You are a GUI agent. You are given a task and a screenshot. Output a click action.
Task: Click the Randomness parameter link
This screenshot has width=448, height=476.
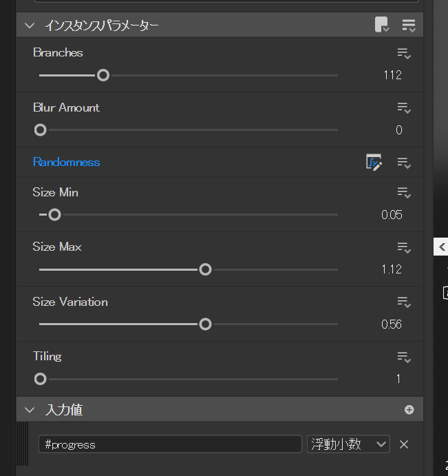(66, 163)
